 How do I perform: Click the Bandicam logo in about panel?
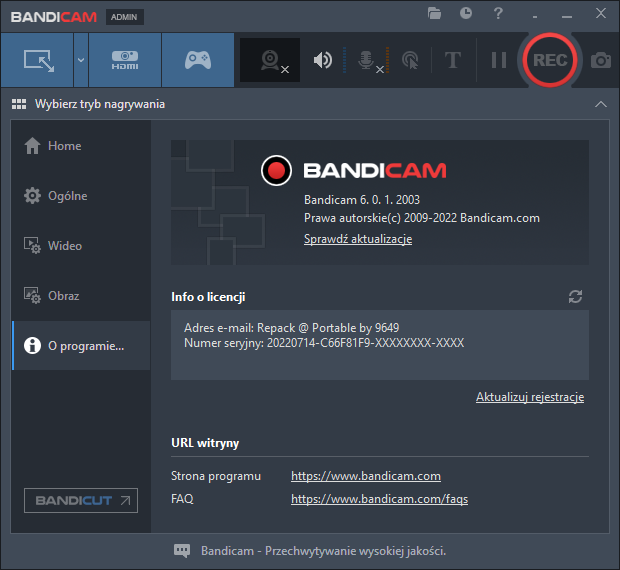(354, 170)
